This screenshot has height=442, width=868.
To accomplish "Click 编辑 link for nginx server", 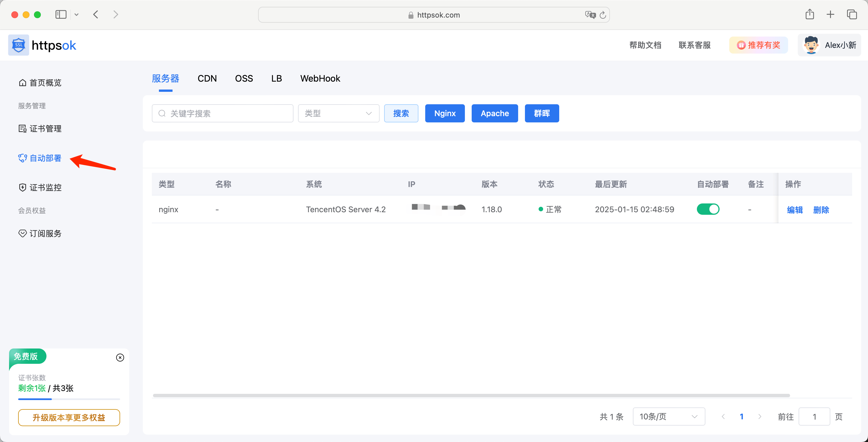I will pos(795,210).
